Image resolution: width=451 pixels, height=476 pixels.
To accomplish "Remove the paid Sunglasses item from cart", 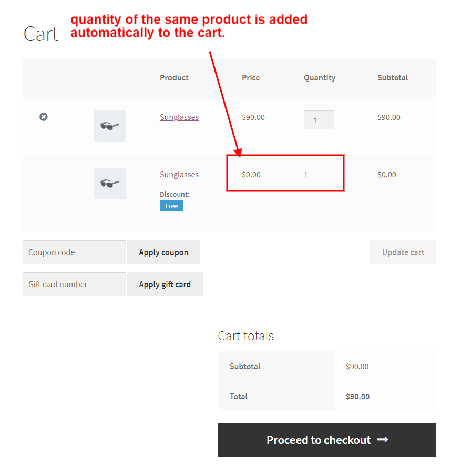I will click(44, 117).
